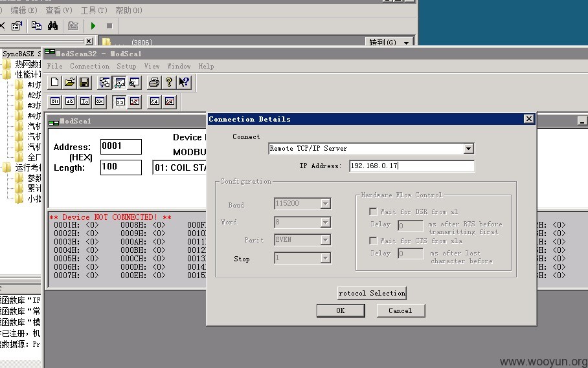Select 3.2 floating point format icon
The width and height of the screenshot is (588, 368).
(120, 102)
